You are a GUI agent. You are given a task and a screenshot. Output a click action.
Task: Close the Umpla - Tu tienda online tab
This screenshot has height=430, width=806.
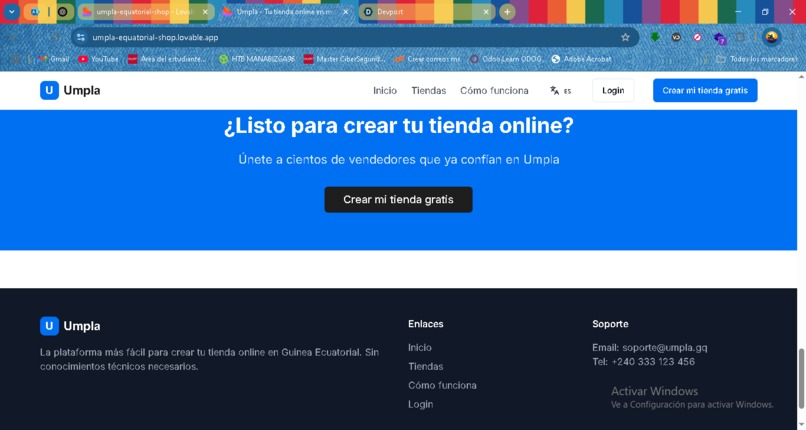(x=345, y=11)
